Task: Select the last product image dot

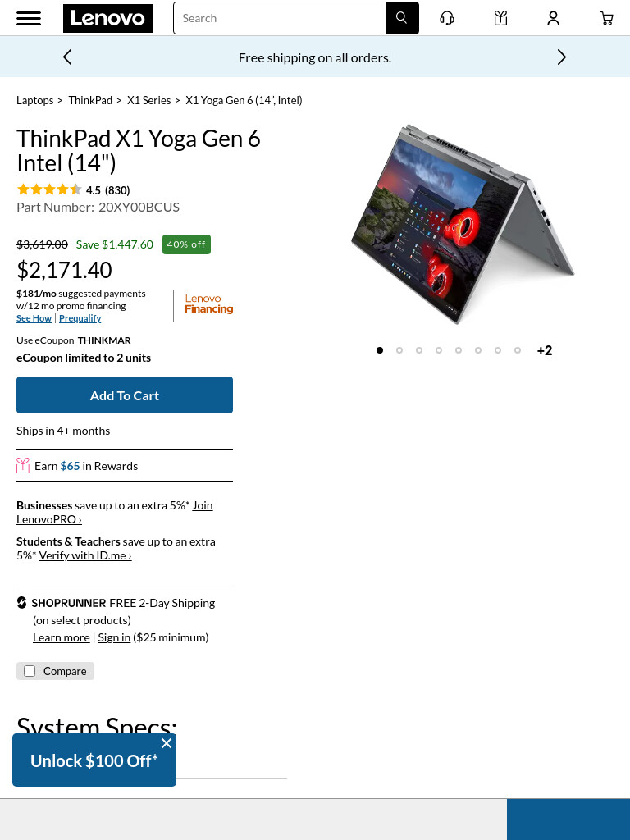Action: (x=518, y=350)
